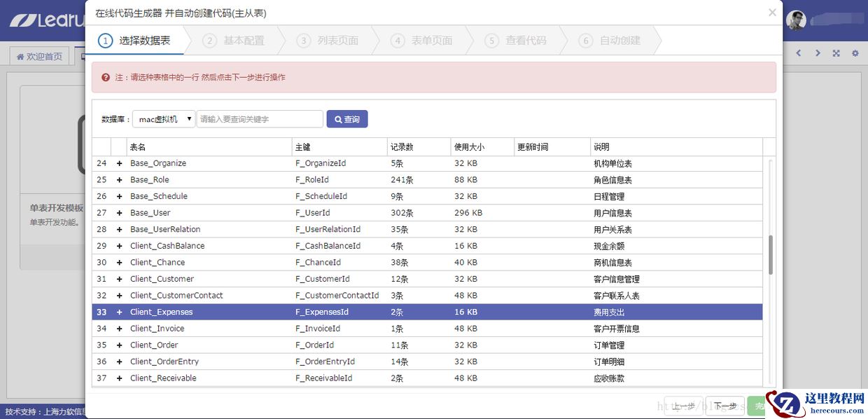Image resolution: width=868 pixels, height=419 pixels.
Task: Click the table's vertical scrollbar thumb
Action: tap(771, 254)
